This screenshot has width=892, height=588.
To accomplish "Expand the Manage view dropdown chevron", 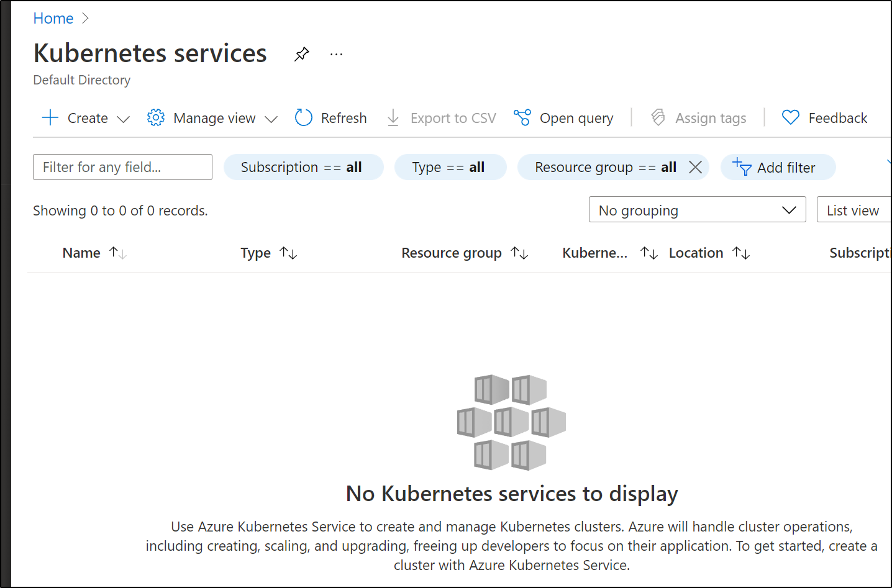I will click(x=271, y=119).
